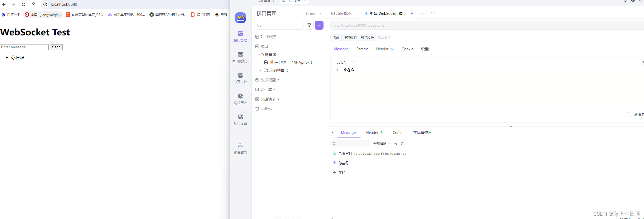644x219 pixels.
Task: Open the 设置 tab
Action: [x=425, y=49]
